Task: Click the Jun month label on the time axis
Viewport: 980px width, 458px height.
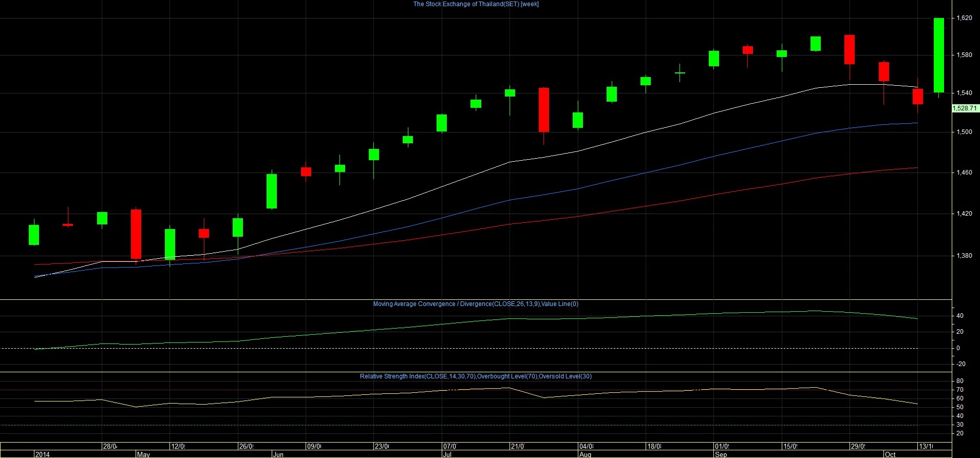Action: pyautogui.click(x=278, y=454)
